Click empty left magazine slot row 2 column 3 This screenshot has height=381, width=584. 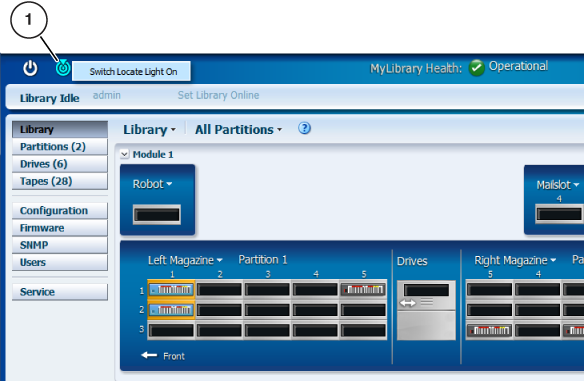[267, 310]
